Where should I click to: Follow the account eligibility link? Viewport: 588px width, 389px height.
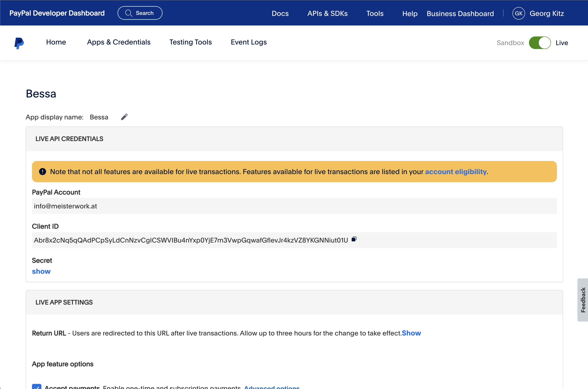[456, 172]
